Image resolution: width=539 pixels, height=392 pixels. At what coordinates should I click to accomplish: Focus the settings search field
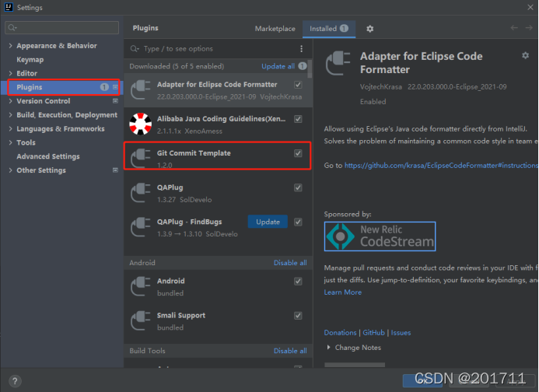pyautogui.click(x=62, y=27)
